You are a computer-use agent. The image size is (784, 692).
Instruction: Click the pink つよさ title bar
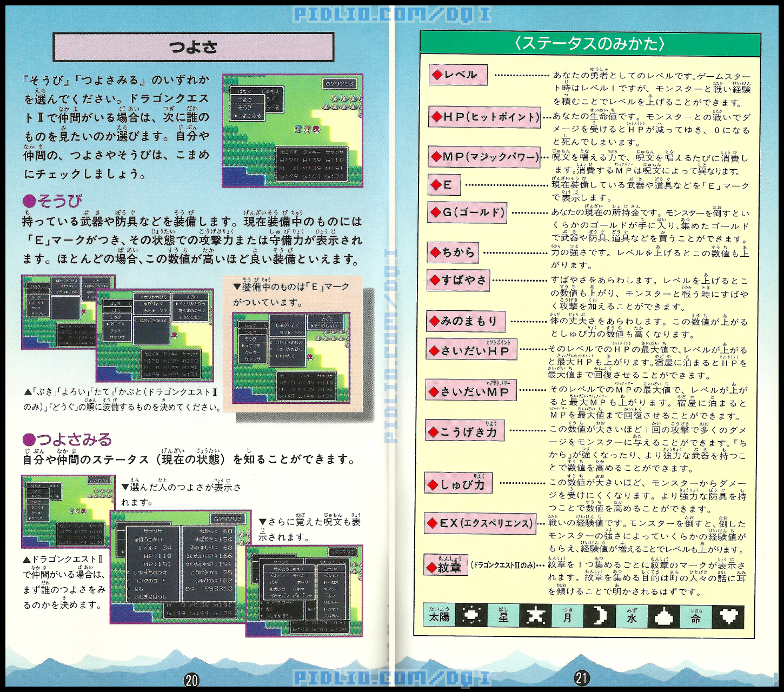click(x=193, y=46)
